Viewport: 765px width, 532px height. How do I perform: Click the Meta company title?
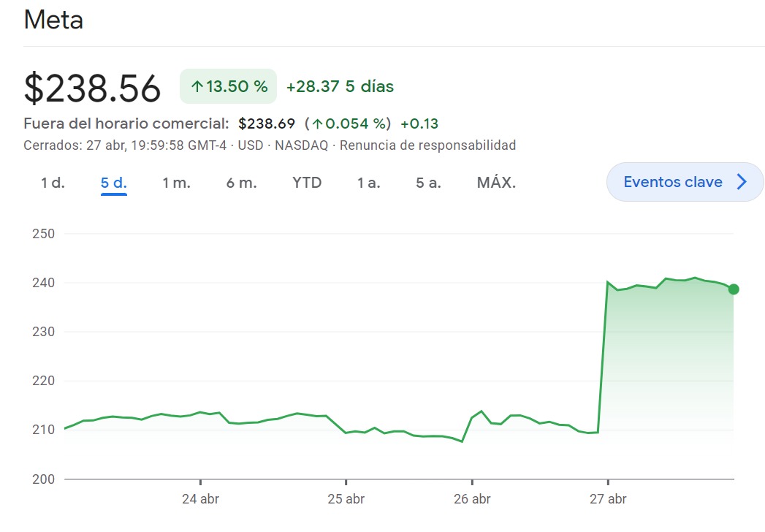point(53,20)
